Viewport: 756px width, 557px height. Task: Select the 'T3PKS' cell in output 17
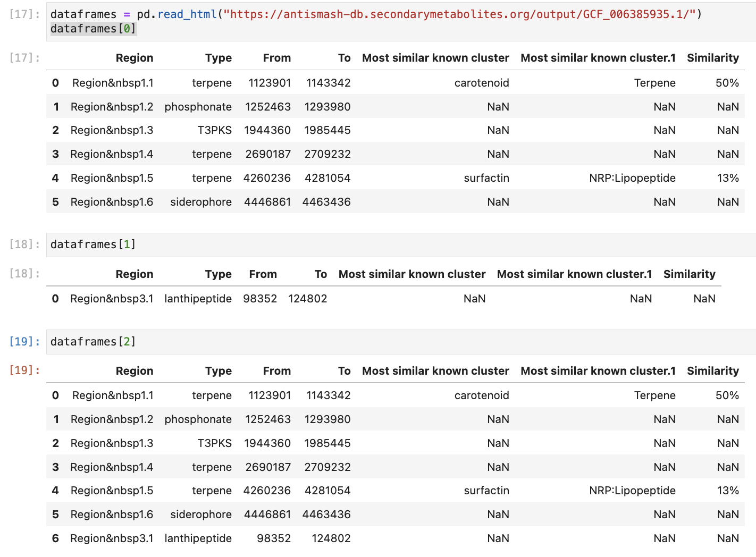215,130
